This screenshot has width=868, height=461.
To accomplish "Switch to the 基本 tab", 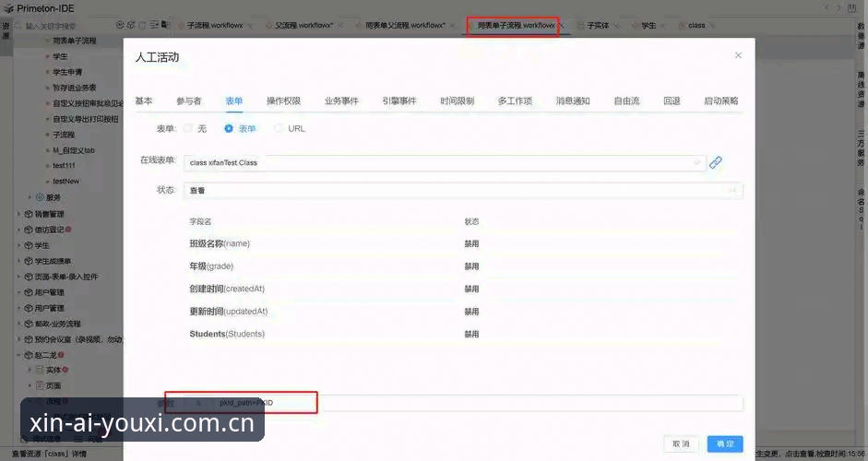I will pyautogui.click(x=143, y=100).
